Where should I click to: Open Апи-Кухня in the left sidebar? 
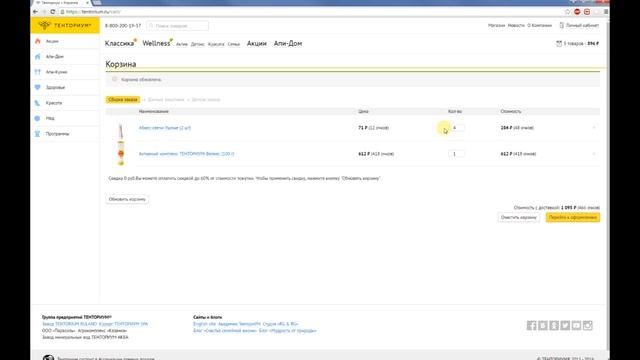coord(56,72)
